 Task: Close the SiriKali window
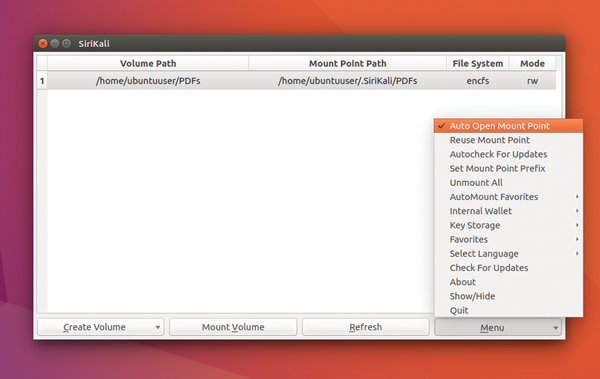43,44
